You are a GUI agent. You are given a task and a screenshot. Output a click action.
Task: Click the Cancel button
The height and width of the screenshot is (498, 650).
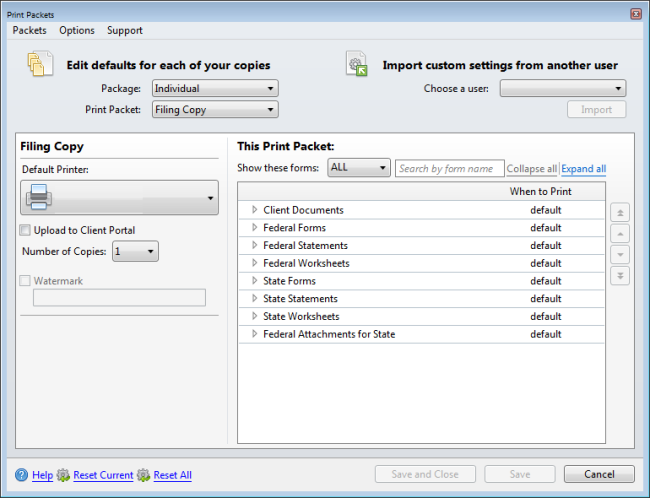click(598, 474)
